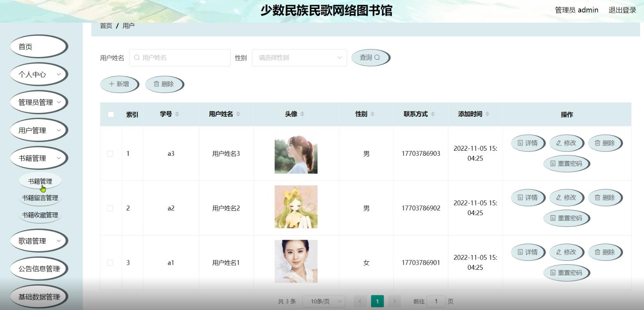Sort by 用户姓名 column arrows
644x310 pixels.
point(238,114)
